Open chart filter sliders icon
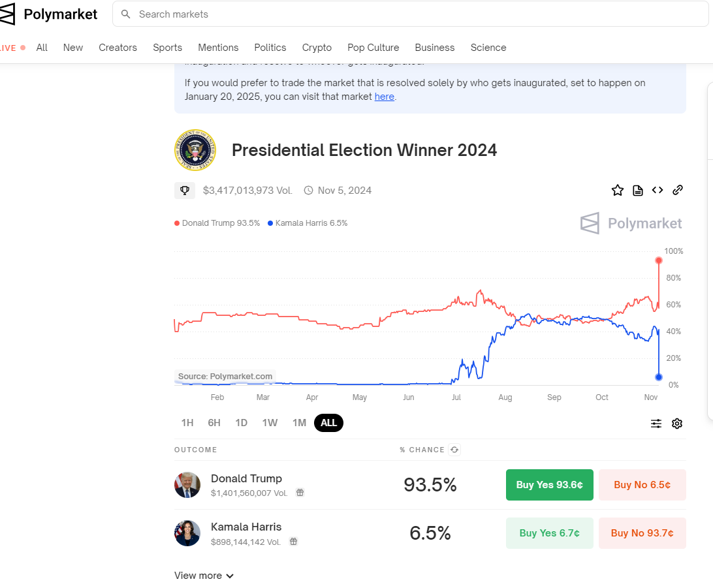 click(x=656, y=424)
